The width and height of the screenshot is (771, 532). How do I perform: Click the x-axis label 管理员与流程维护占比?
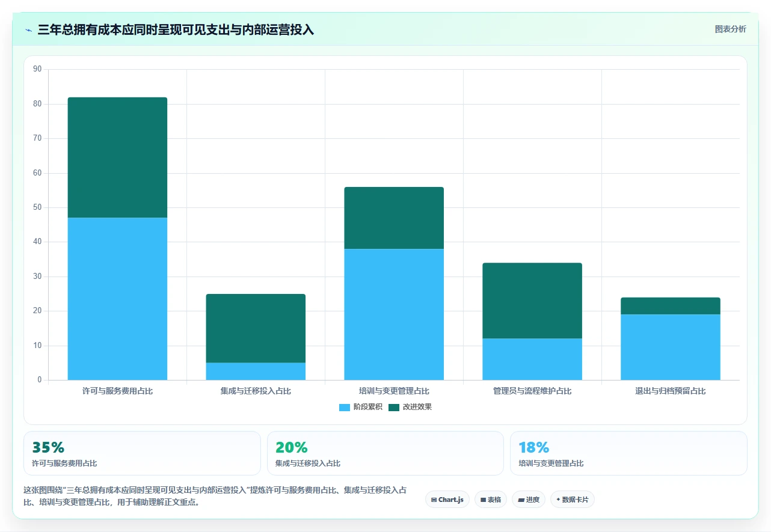(x=532, y=391)
